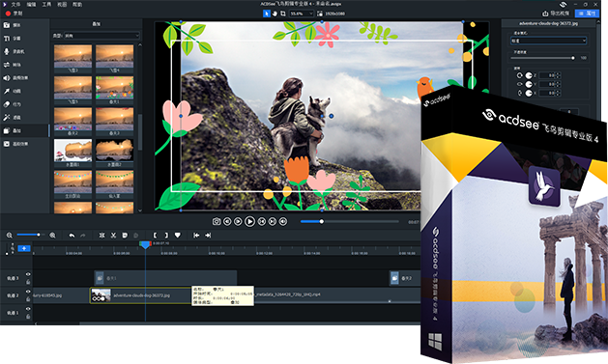Click the blue playhead marker on ruler
The width and height of the screenshot is (608, 364).
click(x=145, y=244)
